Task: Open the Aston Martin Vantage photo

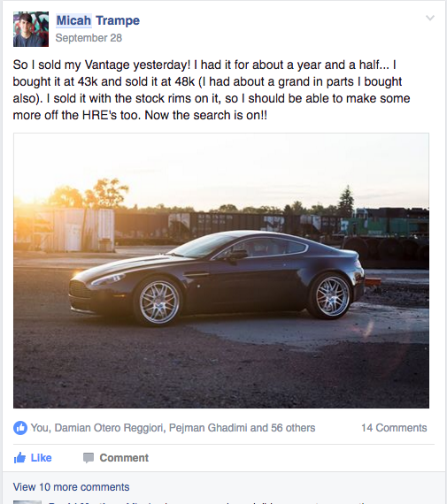Action: tap(221, 271)
